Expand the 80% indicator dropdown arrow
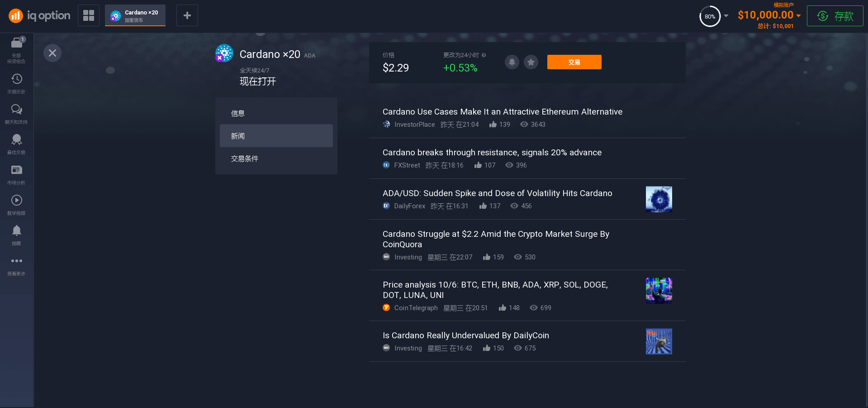 click(726, 16)
